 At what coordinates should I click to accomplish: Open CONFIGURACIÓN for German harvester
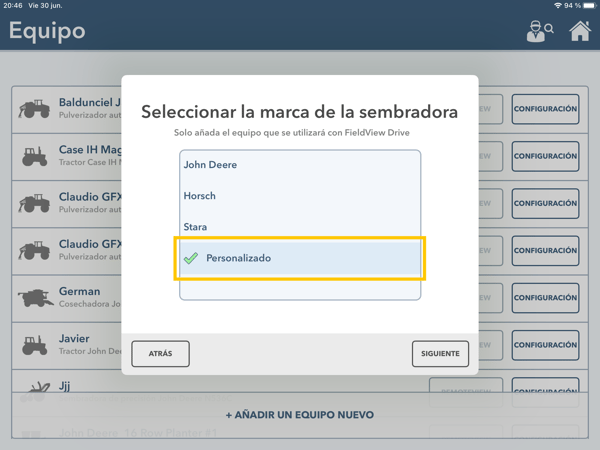click(x=545, y=298)
